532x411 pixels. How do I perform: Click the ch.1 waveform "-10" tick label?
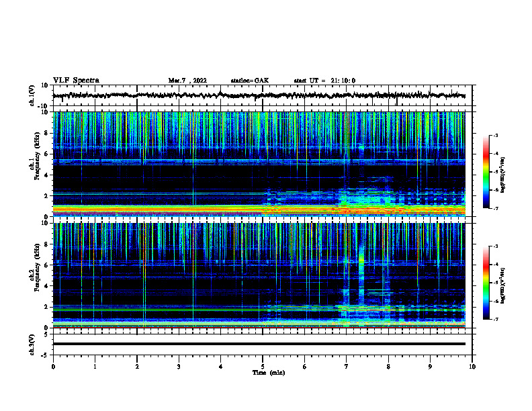(x=44, y=106)
